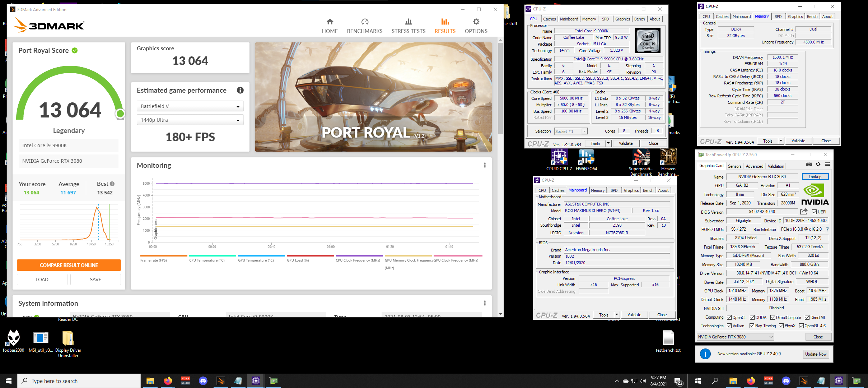868x388 pixels.
Task: Open the GPU-Z hamburger menu
Action: (827, 164)
